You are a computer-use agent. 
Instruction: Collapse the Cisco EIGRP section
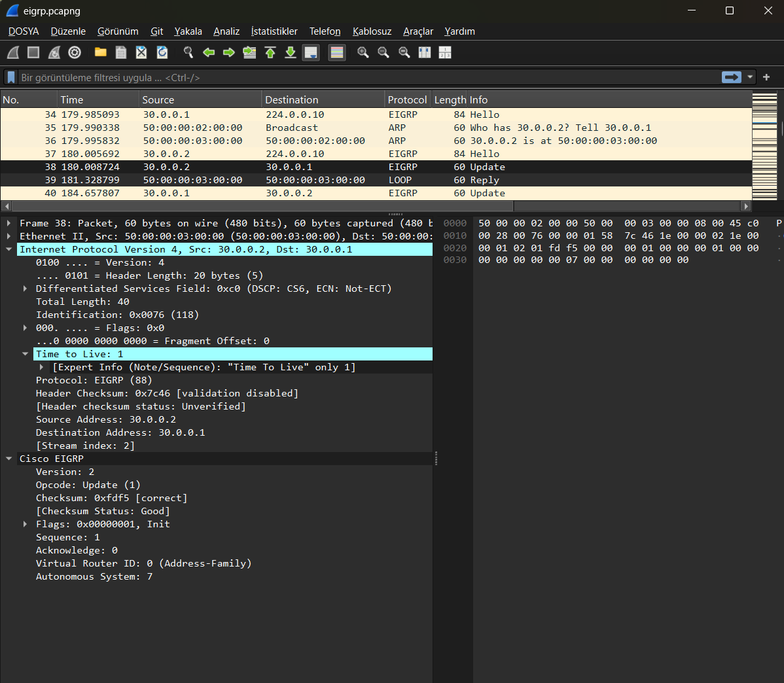(9, 459)
